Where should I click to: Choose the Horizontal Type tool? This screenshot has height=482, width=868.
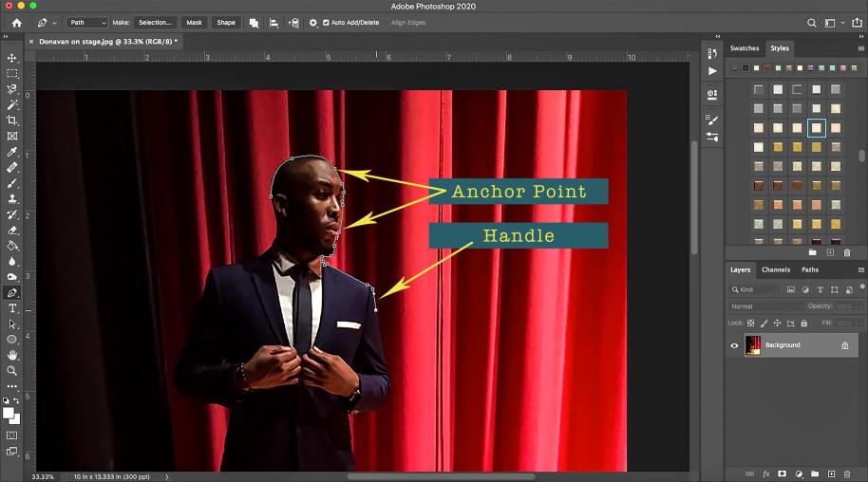pyautogui.click(x=12, y=308)
